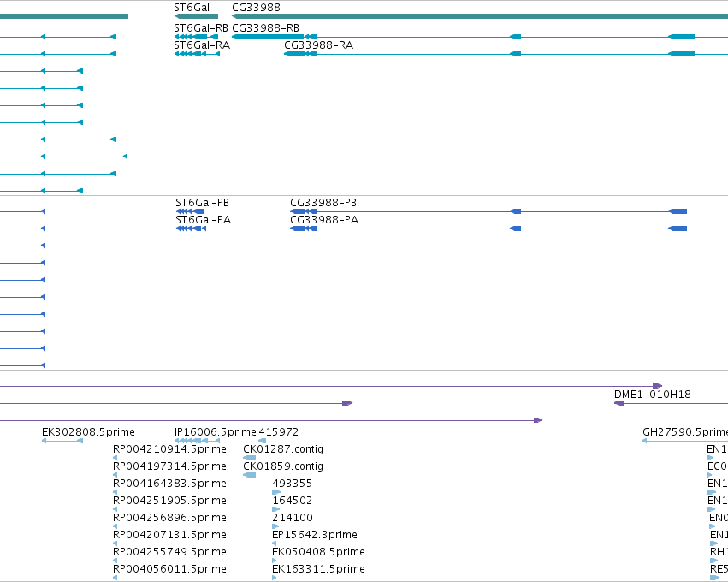
Task: Click the ST6Gal gene label
Action: 192,8
